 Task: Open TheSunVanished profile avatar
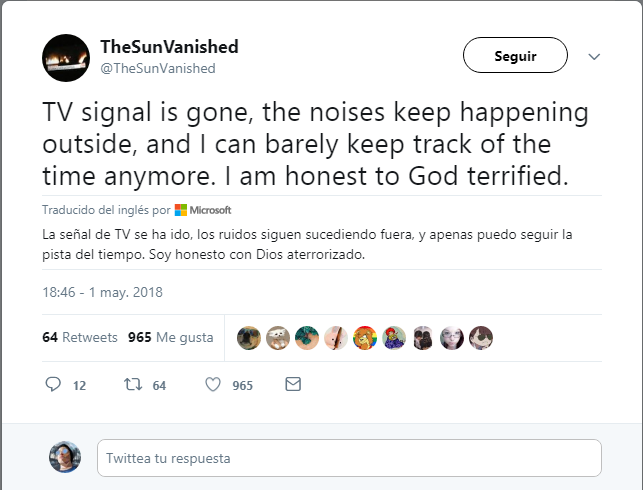tap(66, 57)
